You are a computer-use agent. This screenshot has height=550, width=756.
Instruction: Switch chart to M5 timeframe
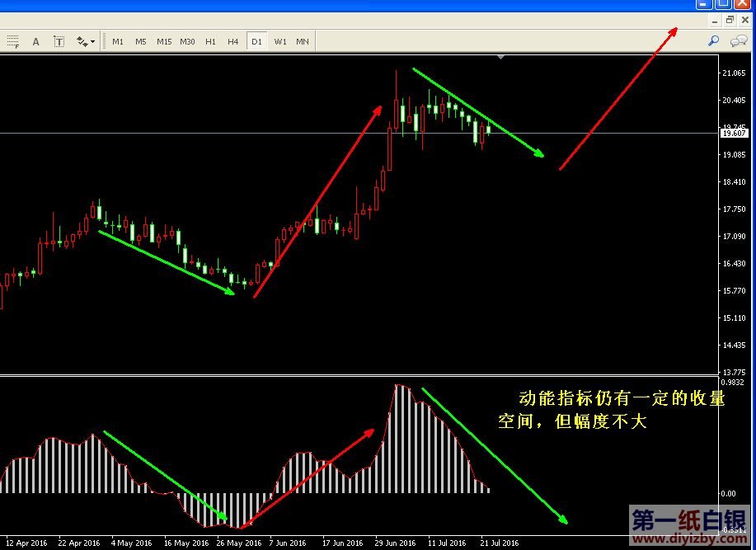(141, 41)
